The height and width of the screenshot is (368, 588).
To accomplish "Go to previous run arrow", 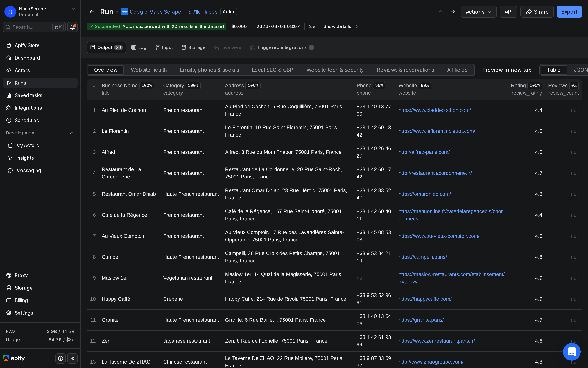I will pyautogui.click(x=441, y=12).
